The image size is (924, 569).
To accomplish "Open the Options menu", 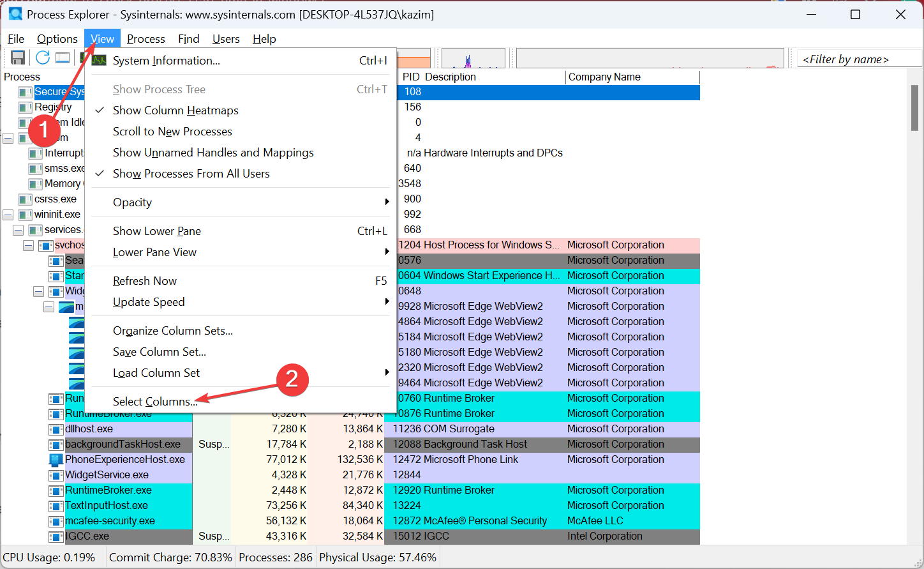I will (57, 39).
